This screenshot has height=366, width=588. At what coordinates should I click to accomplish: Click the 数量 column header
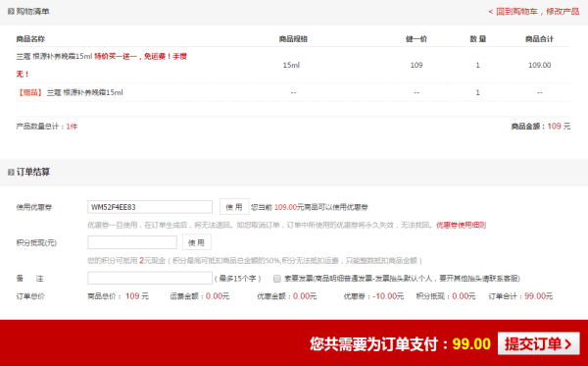coord(478,38)
